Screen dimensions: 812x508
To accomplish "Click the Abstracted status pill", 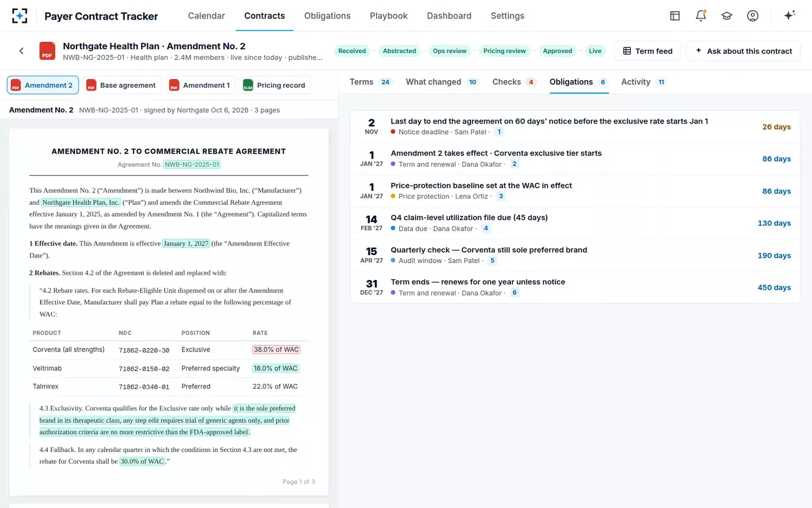I will [x=399, y=51].
